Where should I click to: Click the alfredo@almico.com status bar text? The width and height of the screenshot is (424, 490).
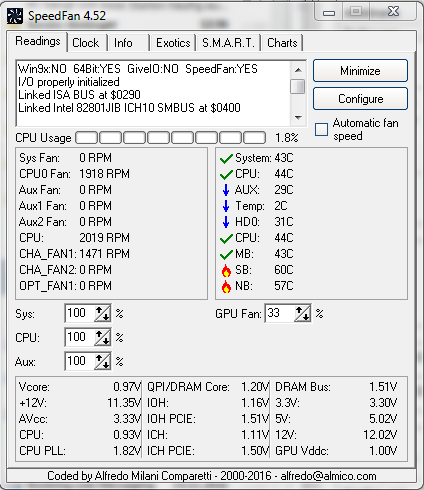point(328,476)
